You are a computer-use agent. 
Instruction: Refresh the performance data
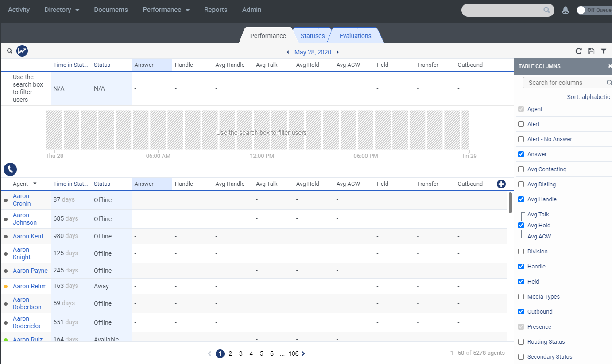(x=578, y=51)
